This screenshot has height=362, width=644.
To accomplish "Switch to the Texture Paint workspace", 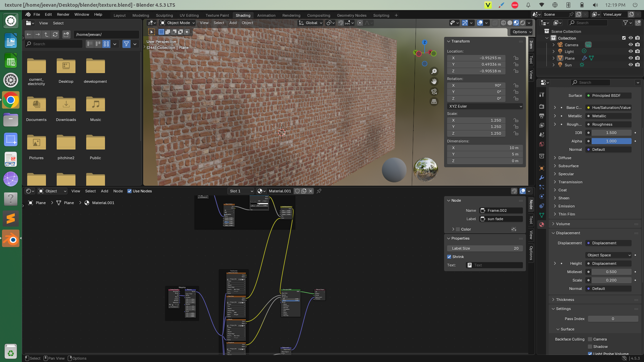I will pos(217,15).
